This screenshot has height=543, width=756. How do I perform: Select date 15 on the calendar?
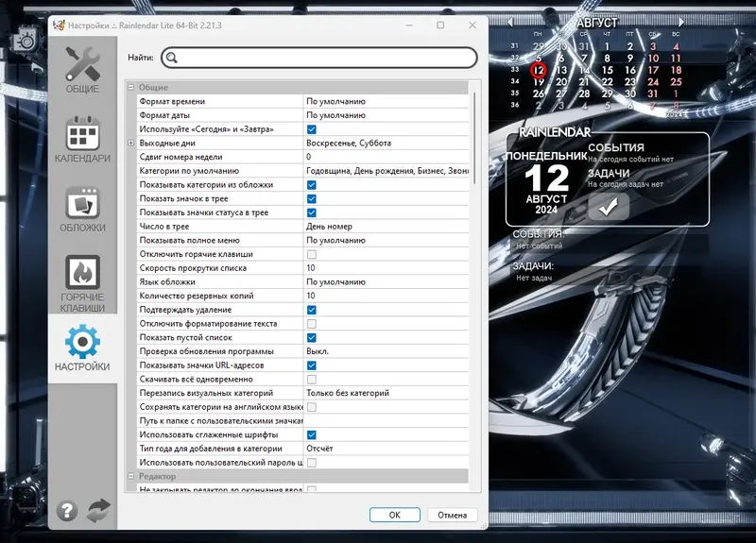607,70
